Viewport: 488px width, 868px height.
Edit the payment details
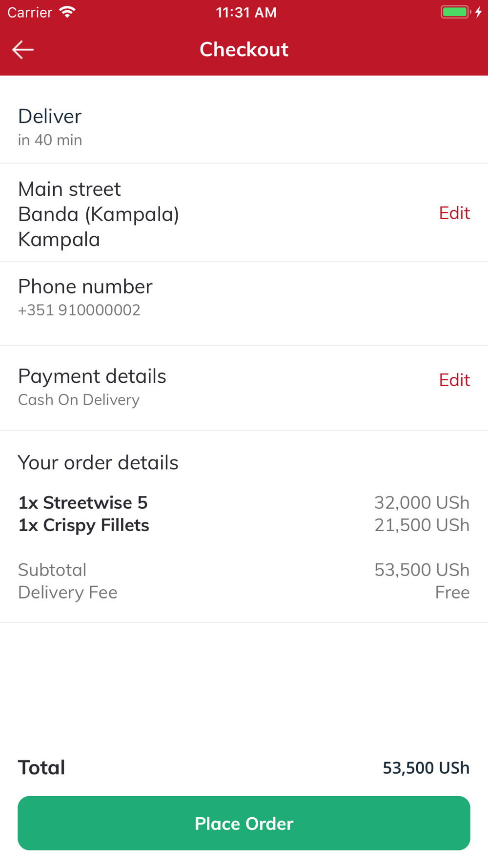coord(454,380)
